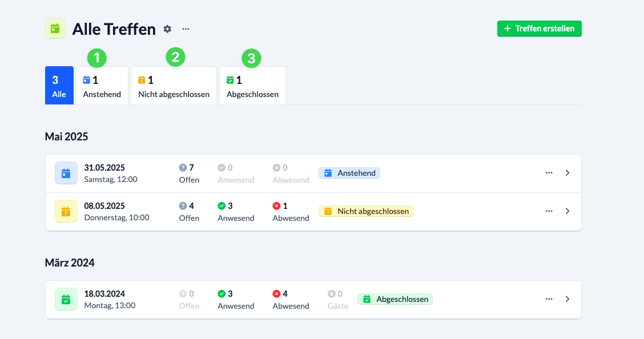Expand the 31.05.2025 meeting with chevron arrow
This screenshot has height=339, width=644.
tap(567, 173)
